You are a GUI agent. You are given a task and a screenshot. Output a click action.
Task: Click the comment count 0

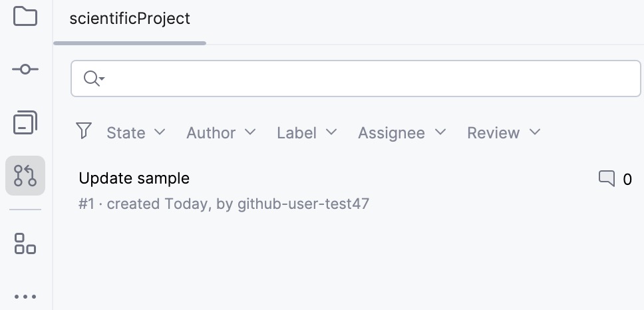[627, 179]
